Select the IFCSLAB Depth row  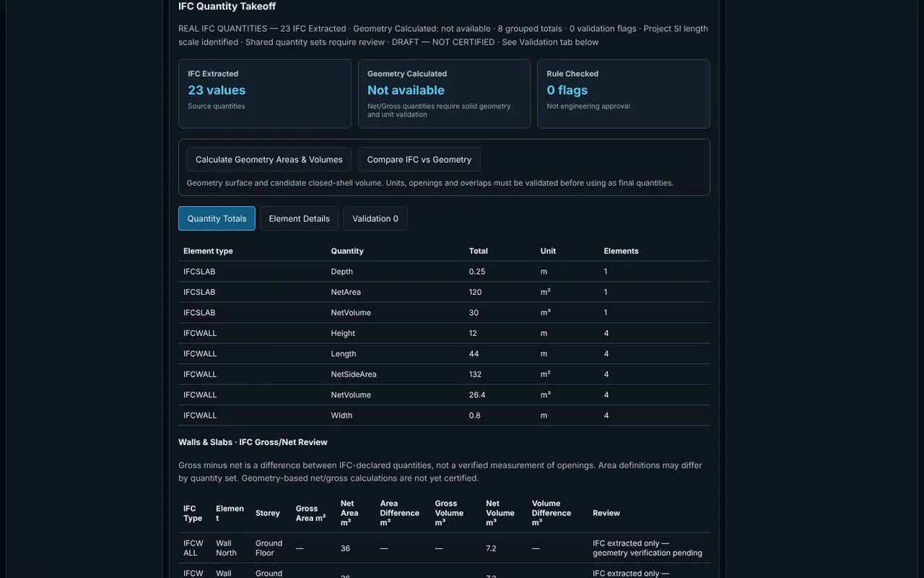click(x=444, y=272)
